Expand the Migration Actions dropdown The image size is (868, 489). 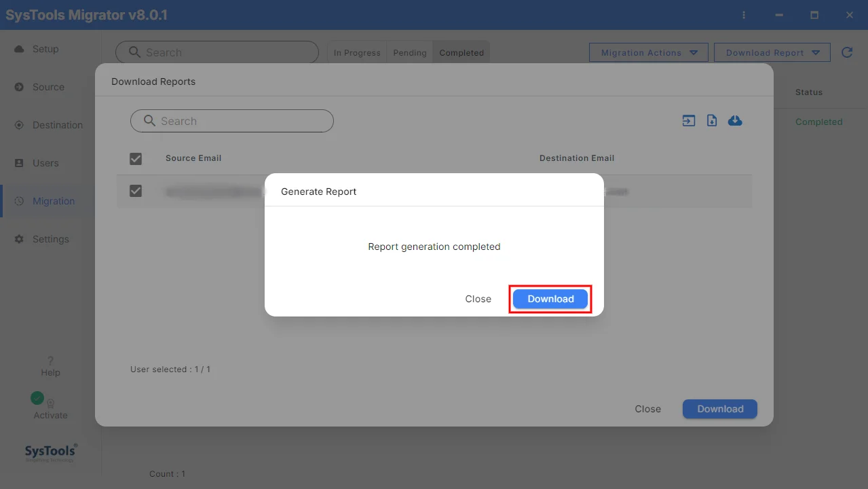click(x=649, y=52)
